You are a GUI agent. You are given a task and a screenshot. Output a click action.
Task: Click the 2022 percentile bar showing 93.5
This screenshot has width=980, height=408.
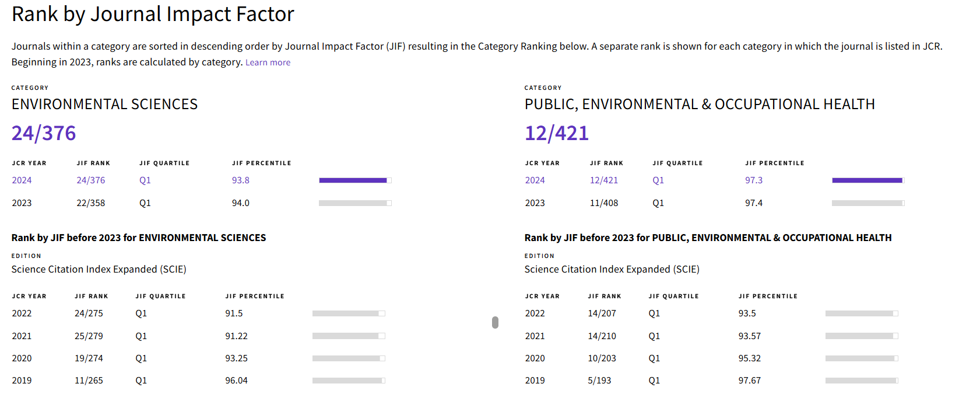tap(861, 313)
